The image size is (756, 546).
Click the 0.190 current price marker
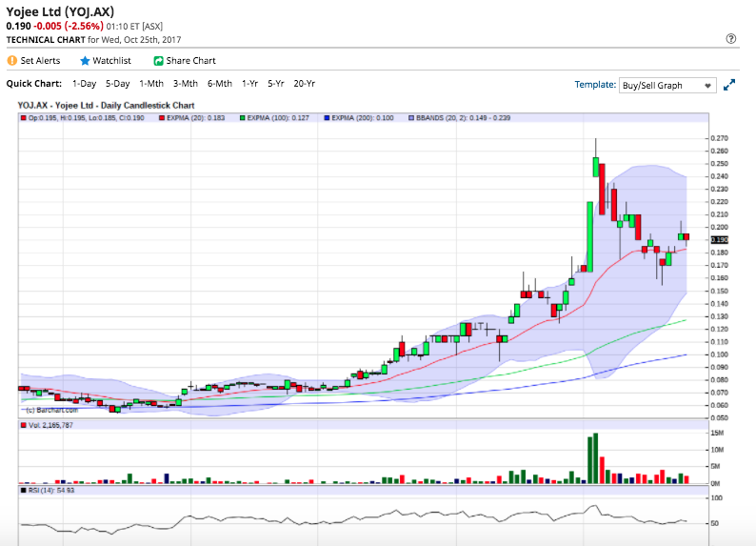coord(720,240)
